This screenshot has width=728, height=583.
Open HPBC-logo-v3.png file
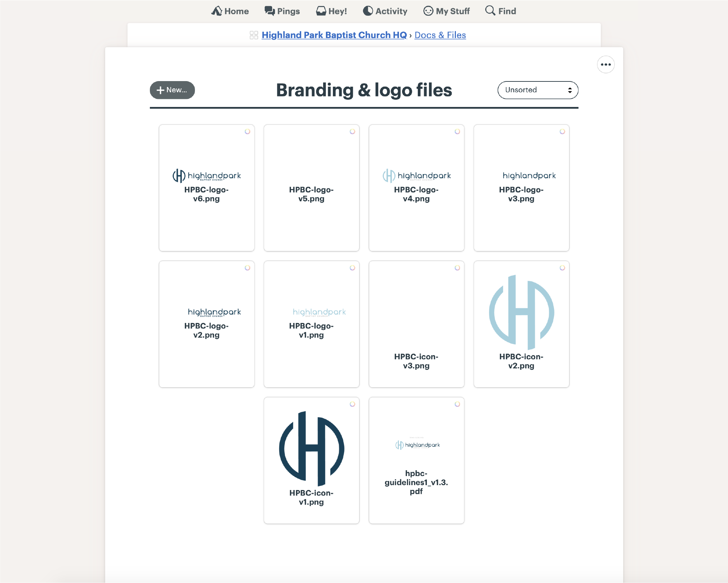(522, 188)
